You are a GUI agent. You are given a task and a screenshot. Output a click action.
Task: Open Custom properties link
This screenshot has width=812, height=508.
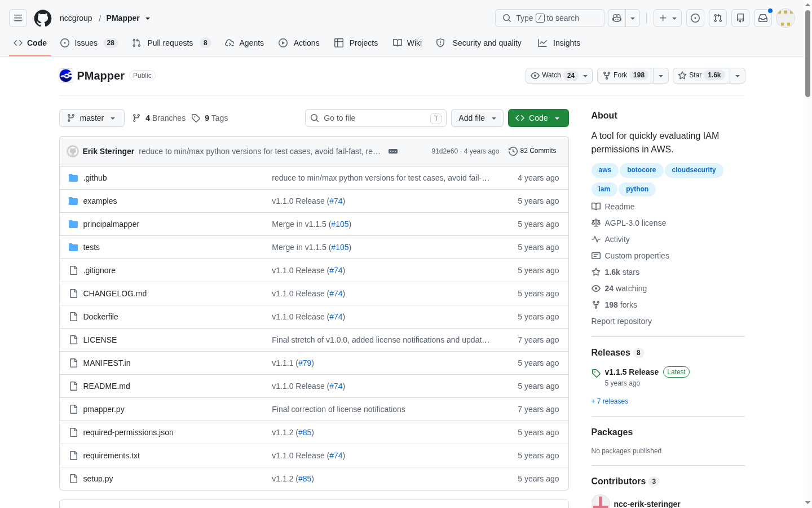[x=630, y=256]
